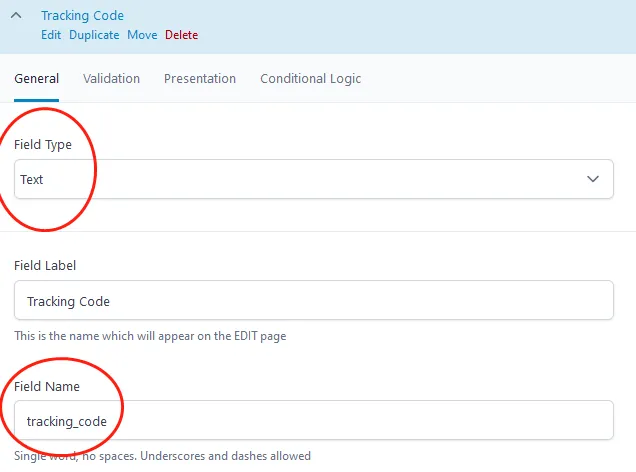This screenshot has width=636, height=472.
Task: Click the Field Name label
Action: click(47, 386)
